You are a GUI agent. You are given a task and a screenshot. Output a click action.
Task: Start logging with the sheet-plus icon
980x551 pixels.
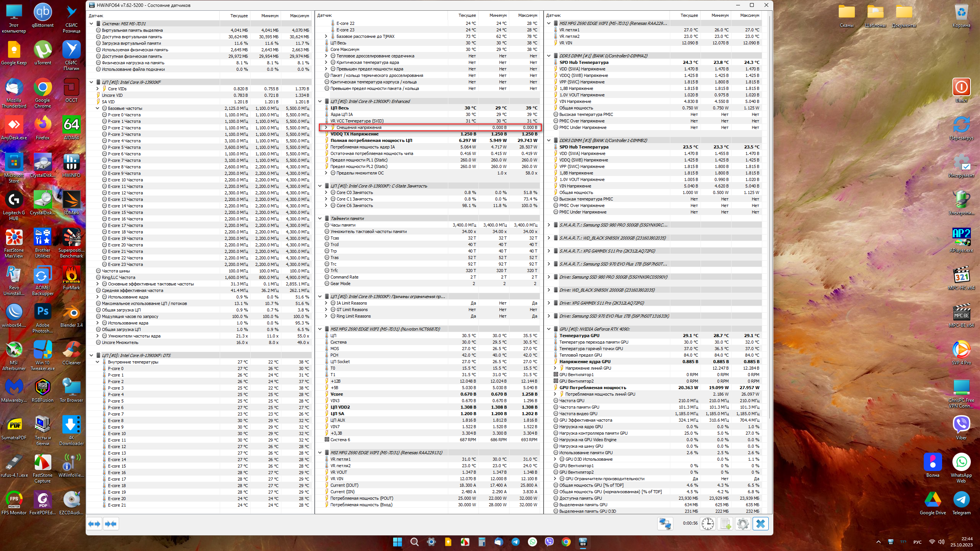pos(725,523)
